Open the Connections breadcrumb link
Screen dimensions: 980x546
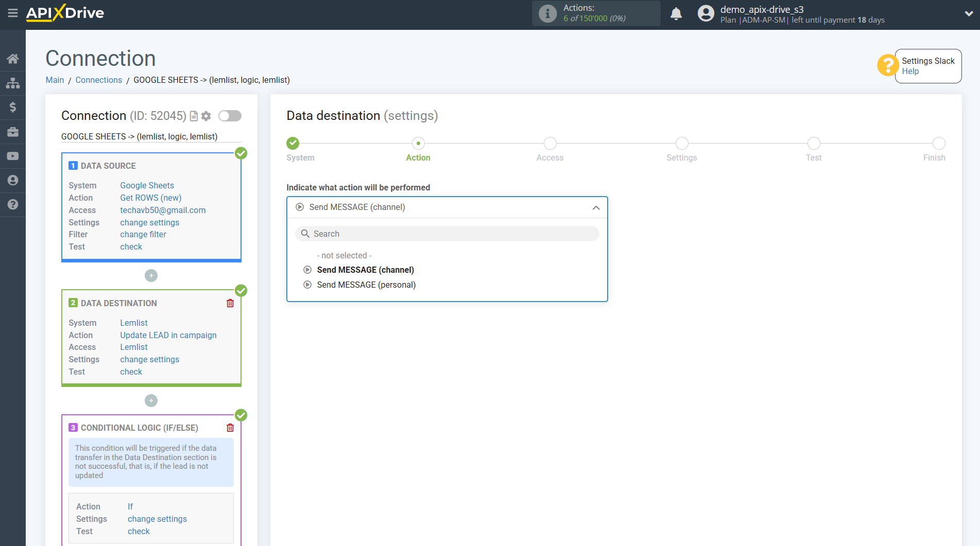[99, 80]
